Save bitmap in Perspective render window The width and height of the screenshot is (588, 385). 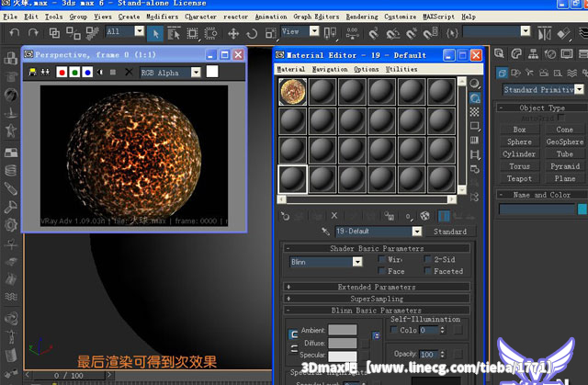(x=33, y=72)
